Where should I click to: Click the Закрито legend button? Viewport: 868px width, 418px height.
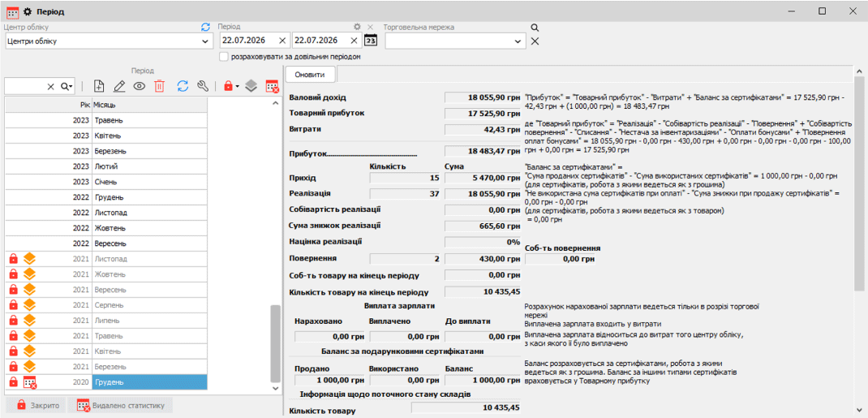tap(35, 405)
